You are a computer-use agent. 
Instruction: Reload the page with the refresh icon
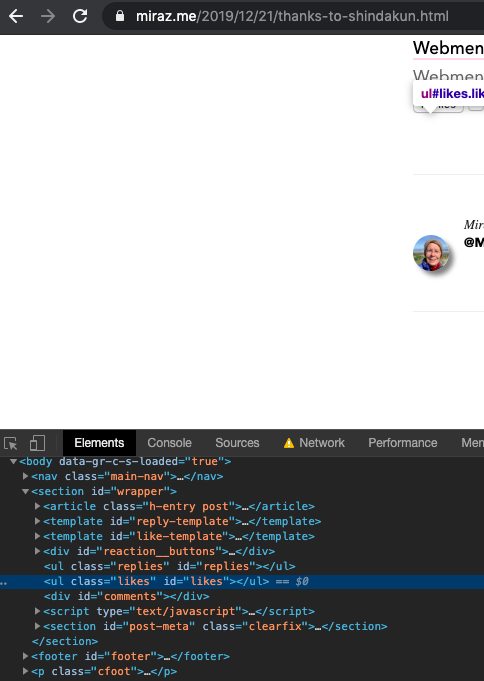click(80, 17)
